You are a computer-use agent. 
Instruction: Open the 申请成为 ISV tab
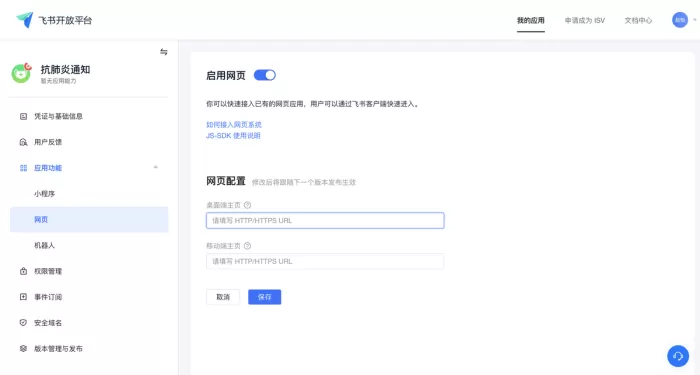click(x=585, y=21)
